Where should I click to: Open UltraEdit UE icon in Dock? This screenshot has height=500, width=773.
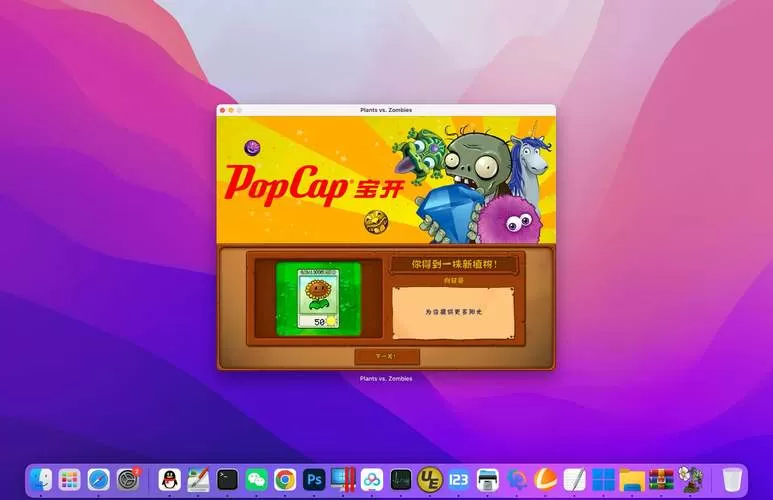coord(430,479)
